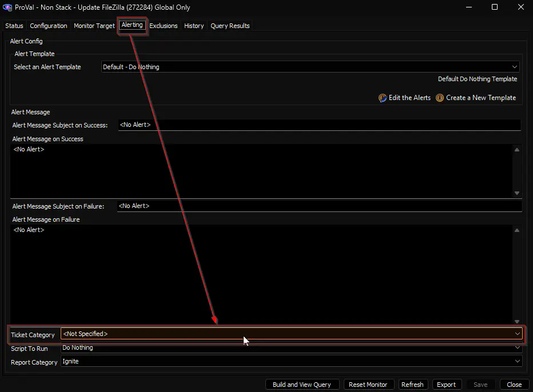Viewport: 533px width, 392px height.
Task: Click the Export button
Action: point(446,385)
